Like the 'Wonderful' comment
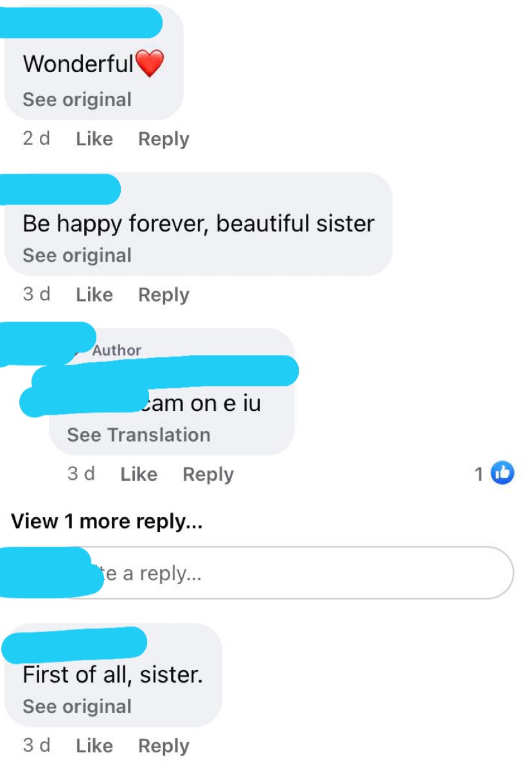This screenshot has height=762, width=532. 94,139
